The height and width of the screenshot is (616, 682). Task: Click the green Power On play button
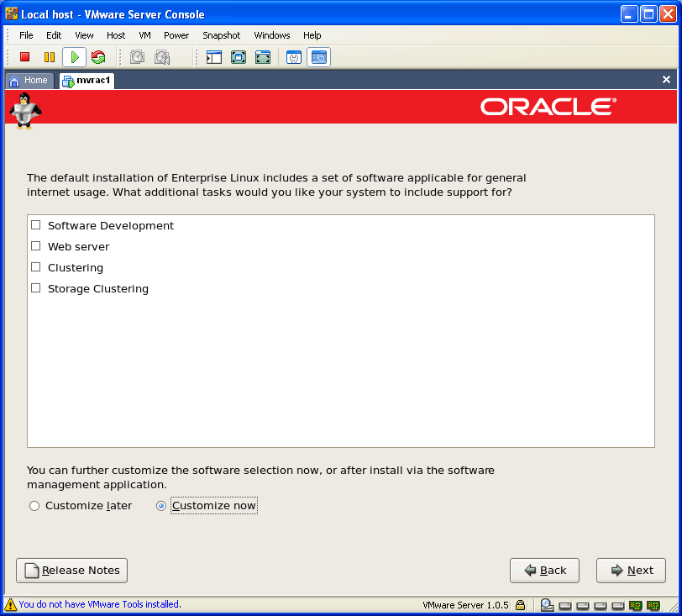coord(74,57)
